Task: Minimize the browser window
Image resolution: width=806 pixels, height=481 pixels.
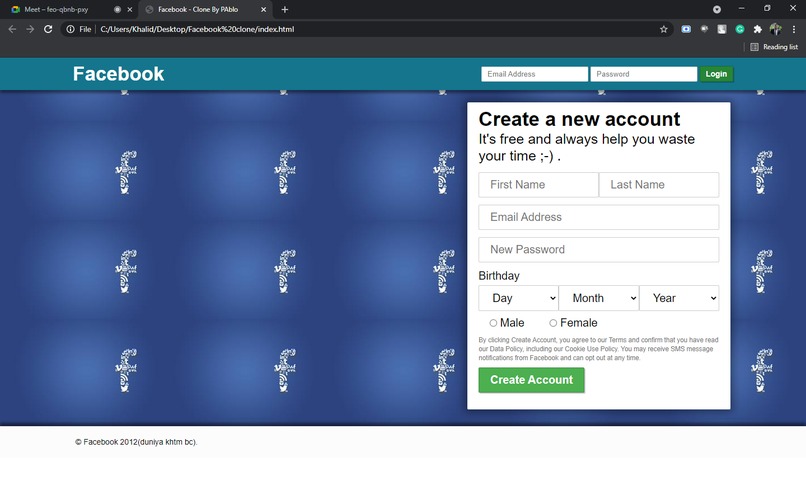Action: [741, 8]
